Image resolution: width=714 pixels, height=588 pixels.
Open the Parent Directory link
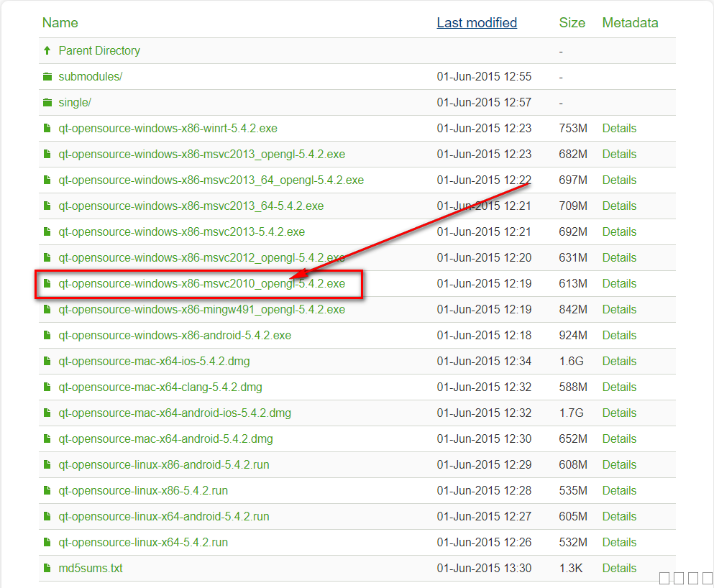click(99, 50)
